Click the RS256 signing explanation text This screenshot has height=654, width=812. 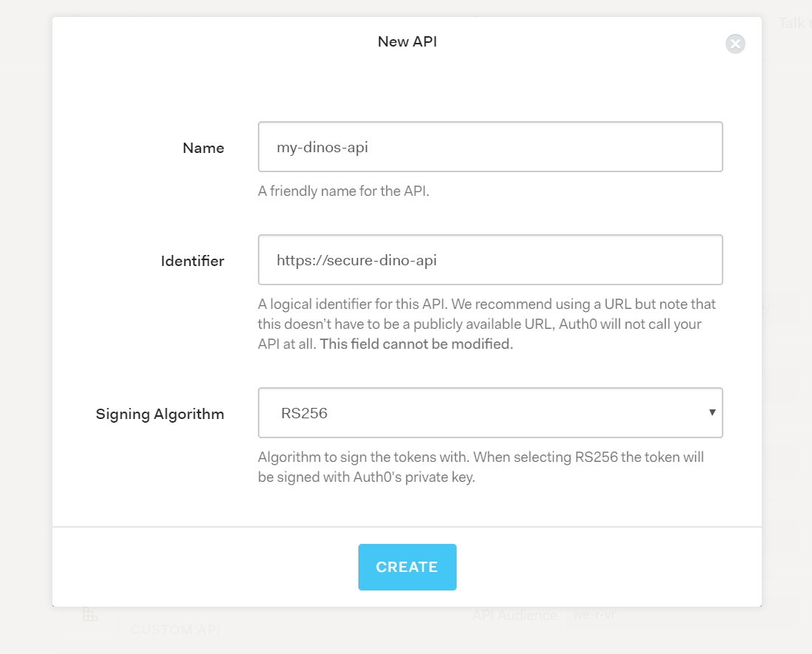point(480,466)
